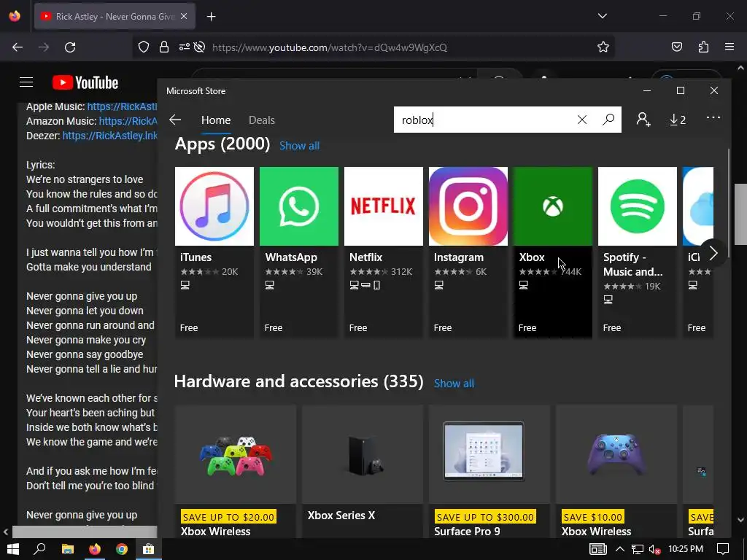Screen dimensions: 747x560
Task: Open the YouTube hamburger guide menu
Action: (26, 82)
